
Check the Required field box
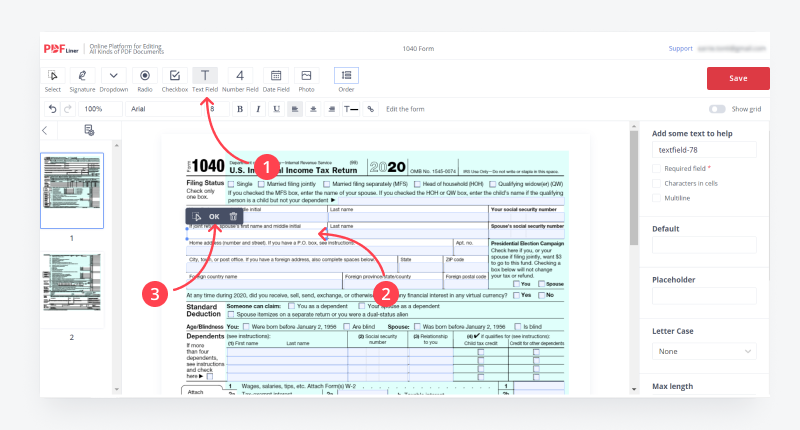point(657,168)
